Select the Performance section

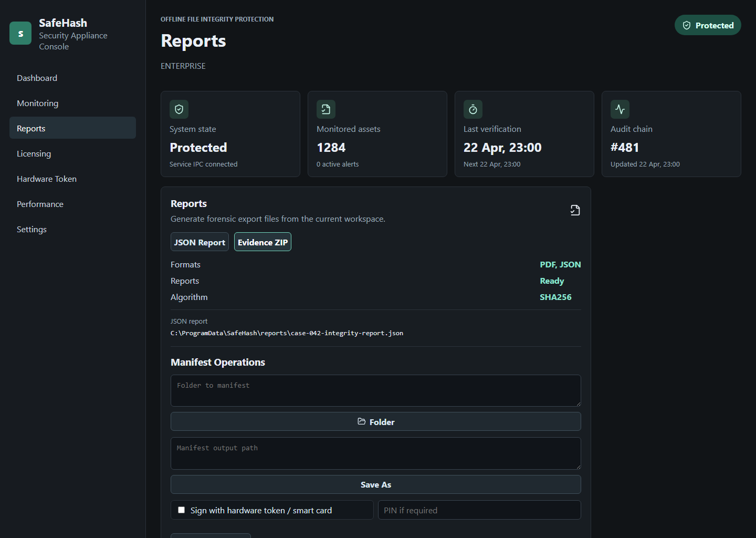40,204
